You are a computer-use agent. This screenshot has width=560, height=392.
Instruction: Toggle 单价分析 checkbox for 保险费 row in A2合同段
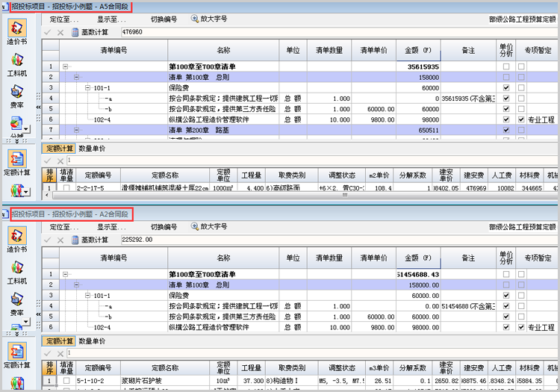506,296
